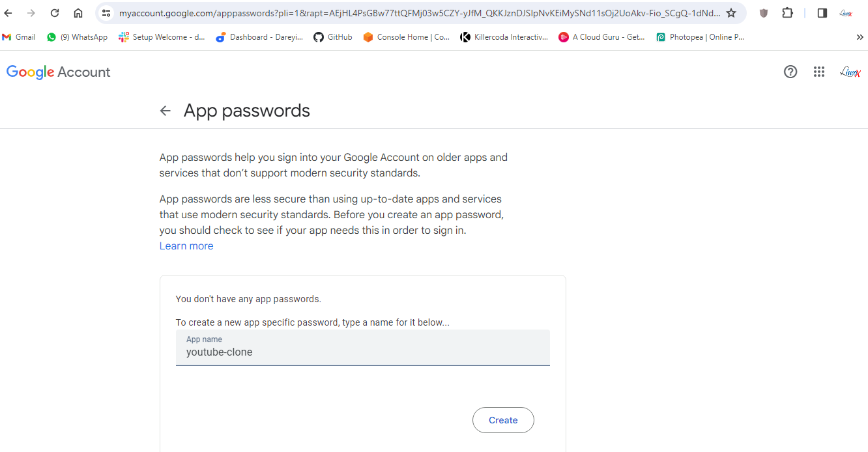Toggle the browser side panel
Viewport: 868px width, 452px height.
pos(822,13)
